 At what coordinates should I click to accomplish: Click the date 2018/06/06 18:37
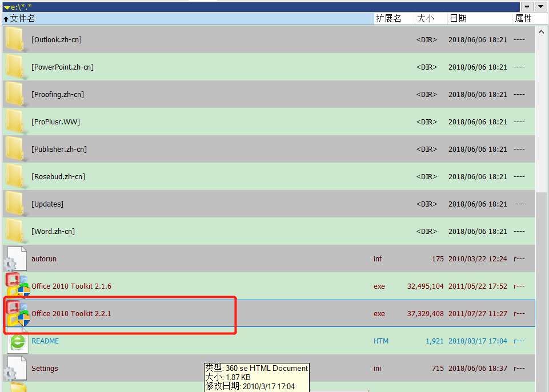(x=478, y=368)
